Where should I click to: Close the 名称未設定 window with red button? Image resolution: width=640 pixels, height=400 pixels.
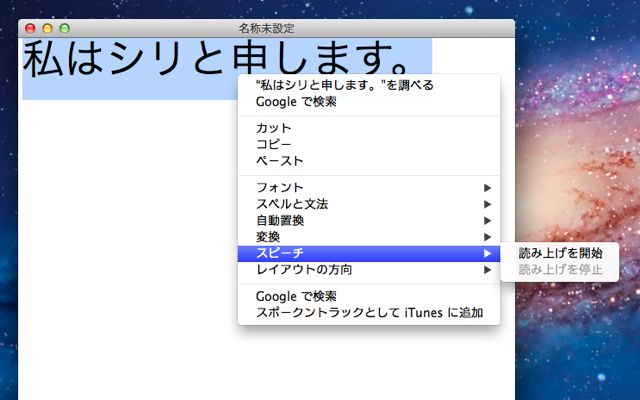click(30, 28)
